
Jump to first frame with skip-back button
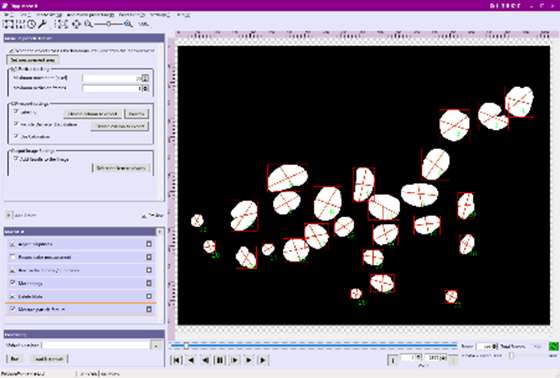(176, 360)
